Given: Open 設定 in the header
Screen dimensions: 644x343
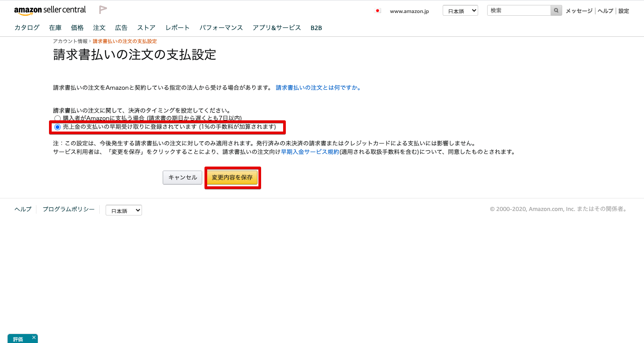Looking at the screenshot, I should pos(624,11).
